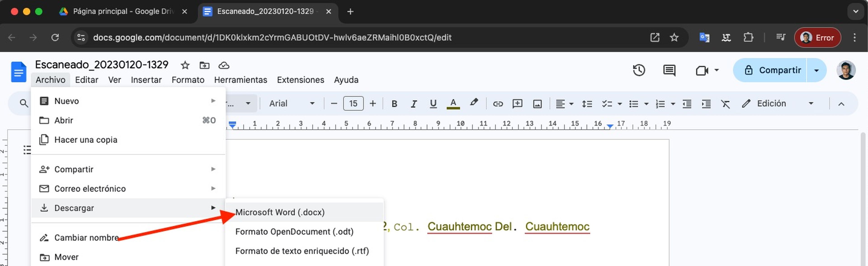Click the Google Docs home icon
This screenshot has width=868, height=266.
19,72
